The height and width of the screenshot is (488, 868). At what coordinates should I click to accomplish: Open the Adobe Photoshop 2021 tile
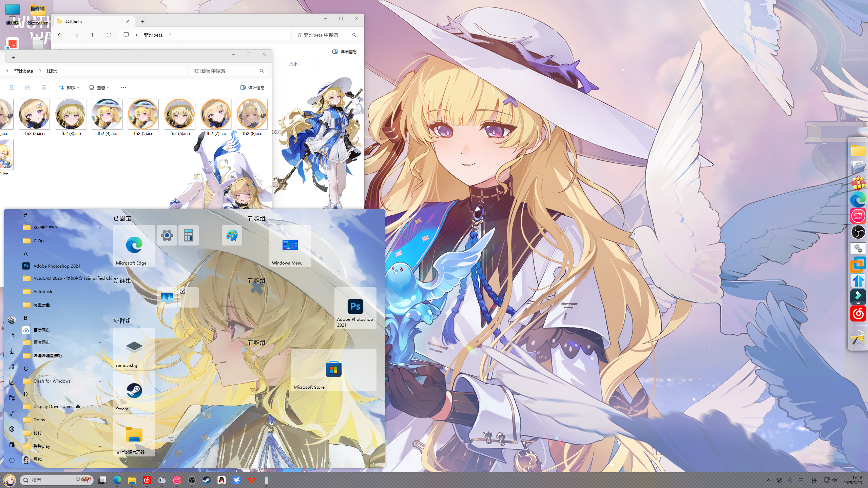(x=355, y=308)
